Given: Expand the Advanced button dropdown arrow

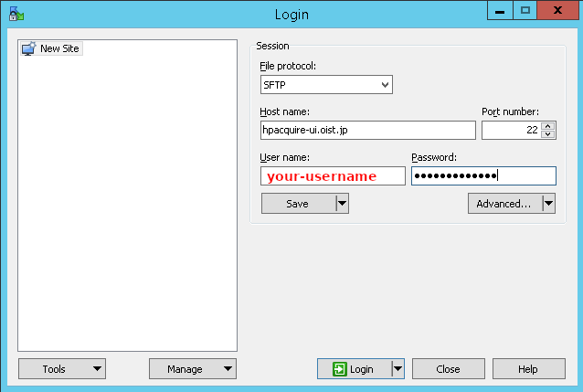Looking at the screenshot, I should [x=548, y=204].
